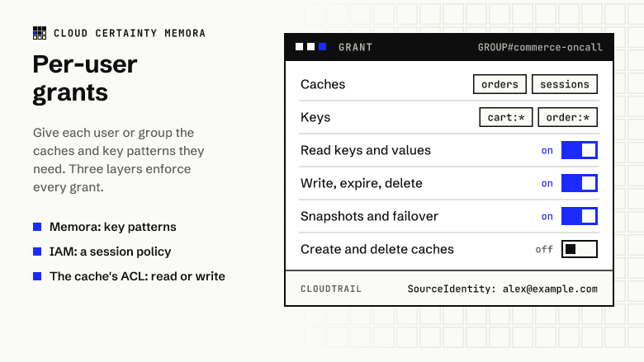Click the Caches row label
This screenshot has height=362, width=644.
coord(323,84)
